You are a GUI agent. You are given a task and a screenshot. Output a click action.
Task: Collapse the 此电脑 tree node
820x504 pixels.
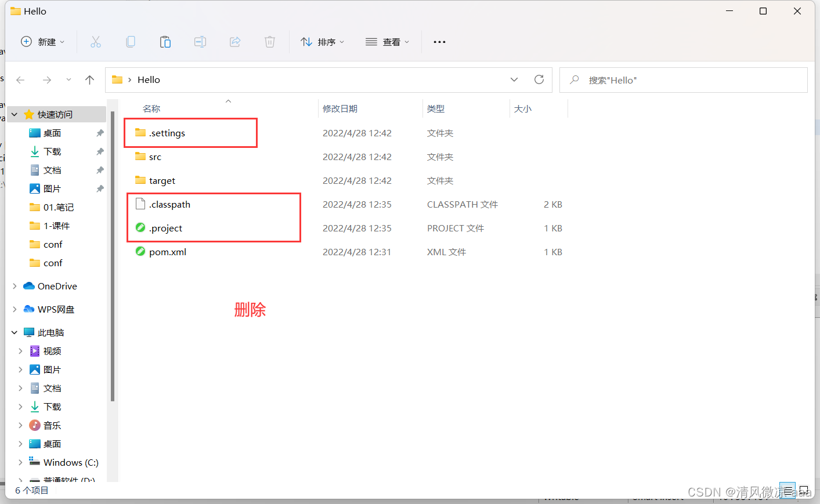tap(15, 332)
